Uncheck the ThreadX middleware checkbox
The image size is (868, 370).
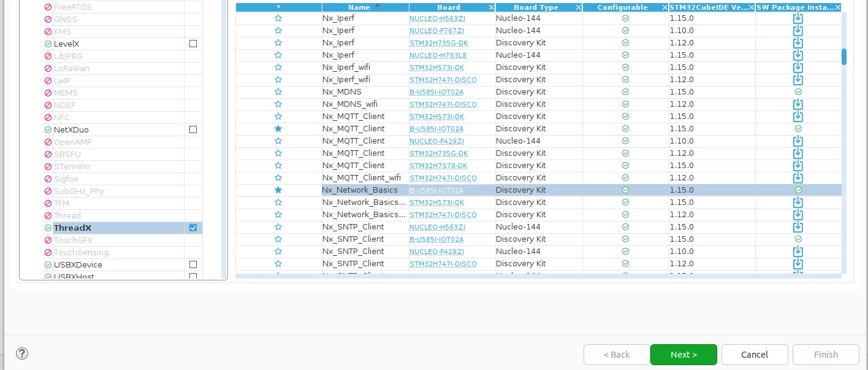193,228
